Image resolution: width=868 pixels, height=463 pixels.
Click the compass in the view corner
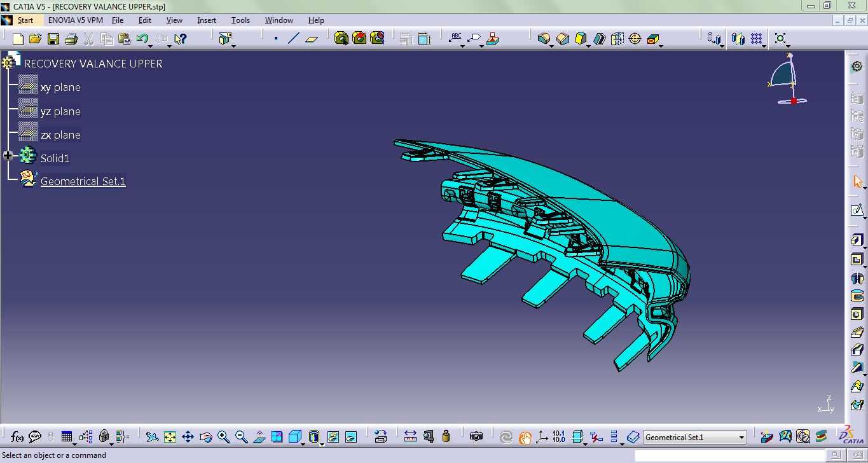click(x=787, y=79)
